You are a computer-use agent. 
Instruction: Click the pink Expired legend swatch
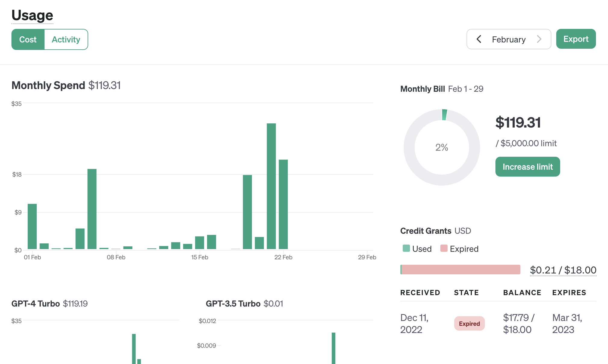point(444,248)
